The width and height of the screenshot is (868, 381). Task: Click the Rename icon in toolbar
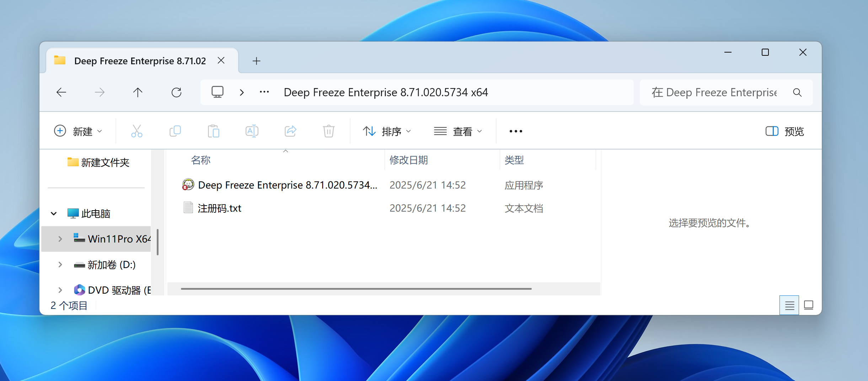[x=252, y=131]
